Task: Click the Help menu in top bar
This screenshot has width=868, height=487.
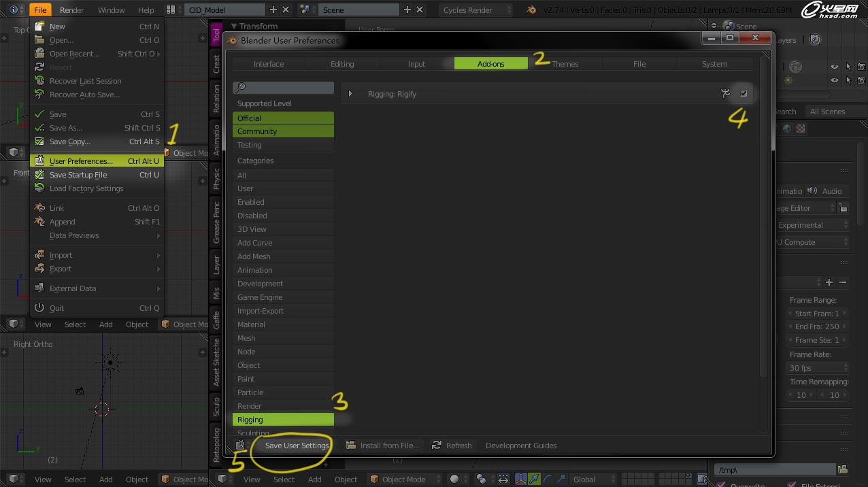Action: tap(146, 10)
